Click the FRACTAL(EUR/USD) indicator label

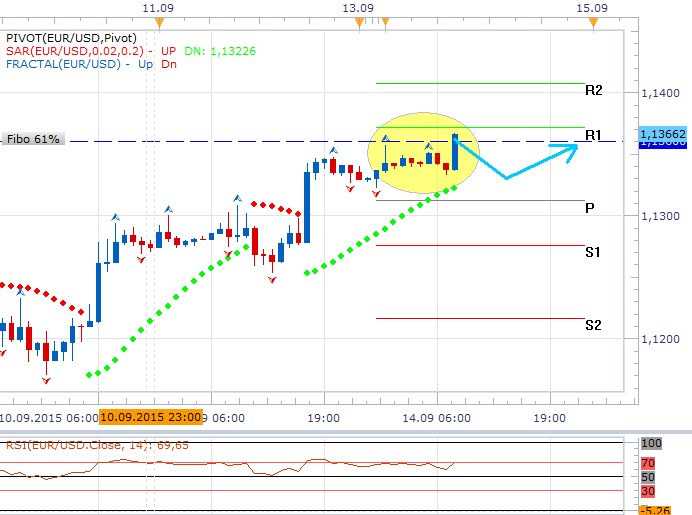click(x=62, y=64)
